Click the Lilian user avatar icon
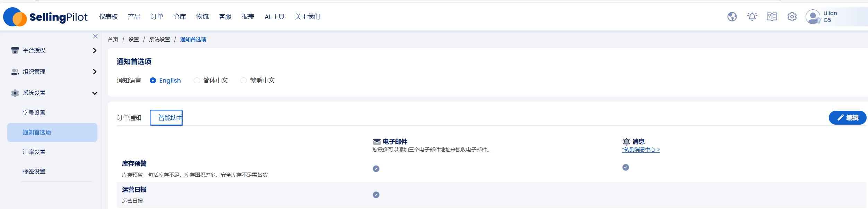 coord(813,17)
